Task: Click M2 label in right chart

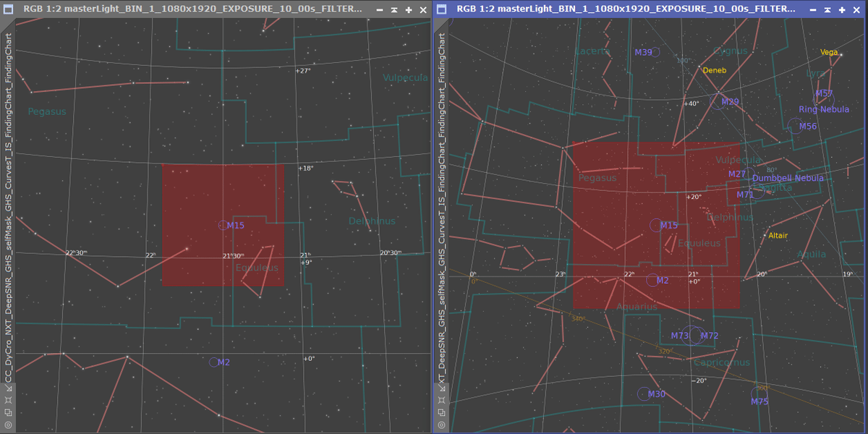Action: (663, 281)
